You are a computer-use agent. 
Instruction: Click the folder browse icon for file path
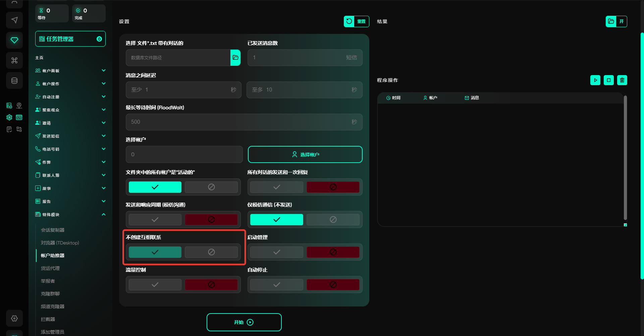(x=235, y=58)
